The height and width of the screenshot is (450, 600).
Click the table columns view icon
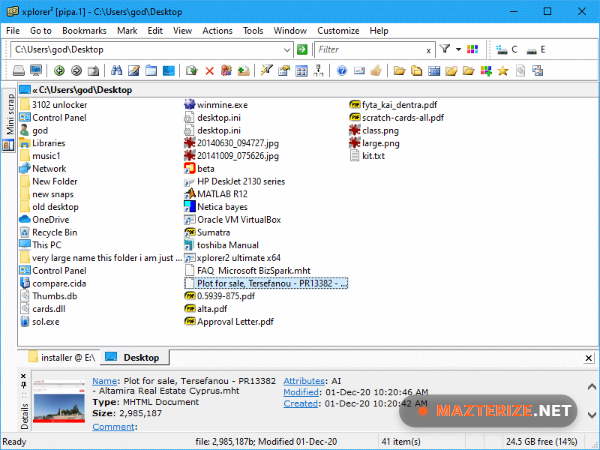coord(434,71)
